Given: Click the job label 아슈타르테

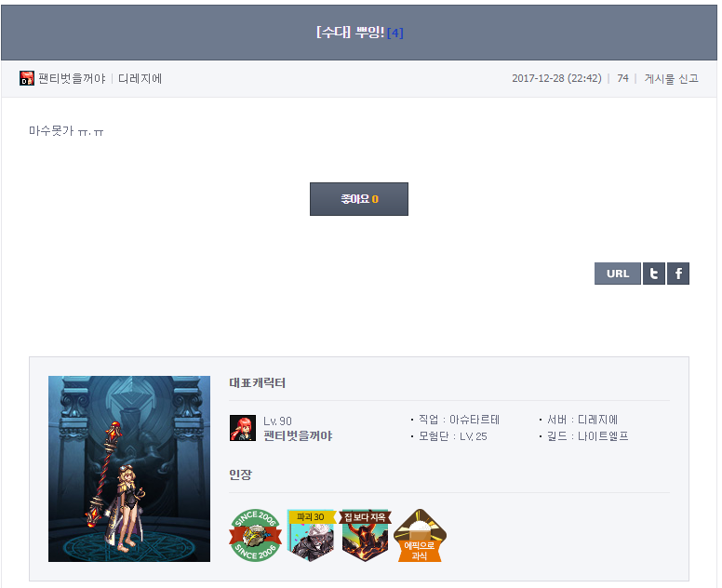Looking at the screenshot, I should [x=475, y=420].
